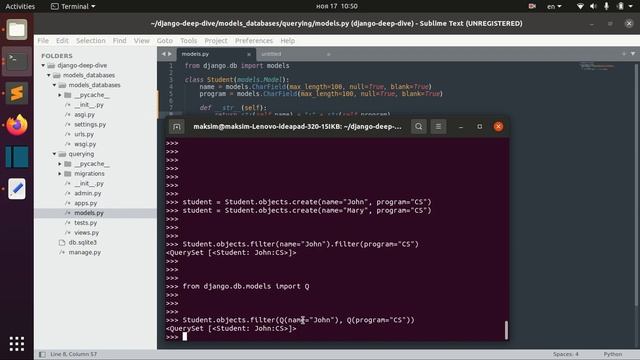The width and height of the screenshot is (640, 360).
Task: Click the battery icon in the top bar
Action: (620, 6)
